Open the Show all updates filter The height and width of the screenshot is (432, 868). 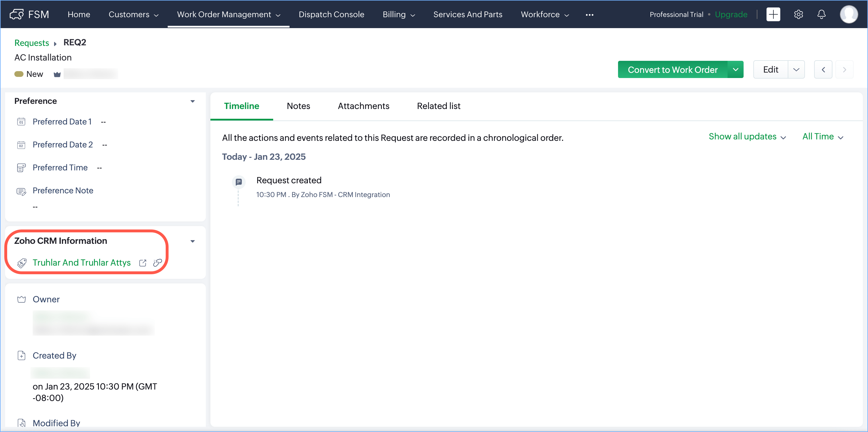[747, 137]
